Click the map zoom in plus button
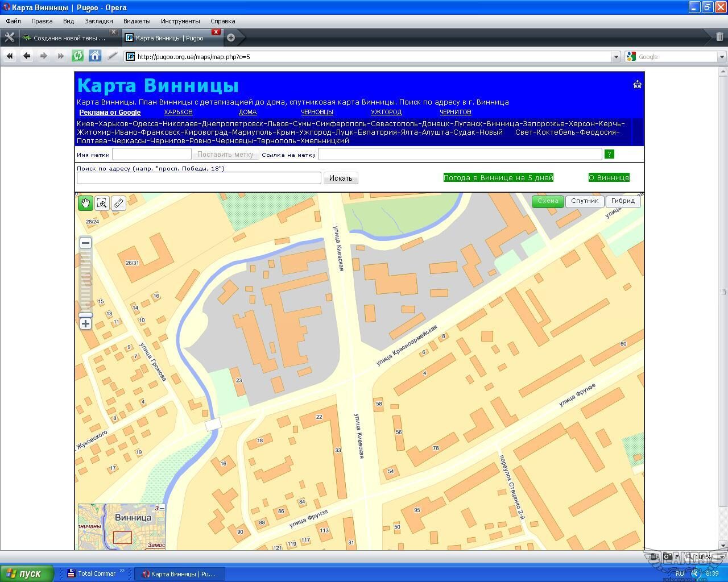Image resolution: width=728 pixels, height=582 pixels. pyautogui.click(x=85, y=323)
